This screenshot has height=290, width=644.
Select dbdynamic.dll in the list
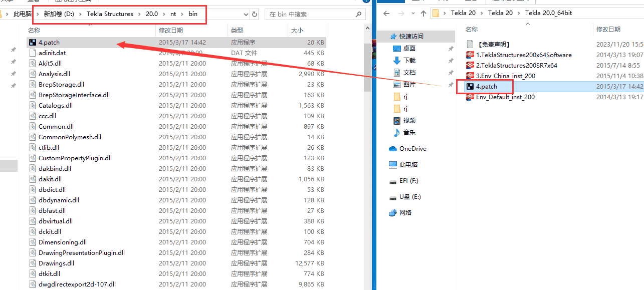click(x=59, y=200)
